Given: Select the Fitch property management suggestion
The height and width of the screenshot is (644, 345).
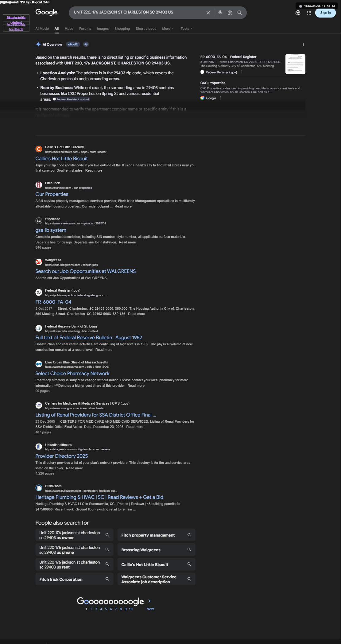Looking at the screenshot, I should coord(156,535).
